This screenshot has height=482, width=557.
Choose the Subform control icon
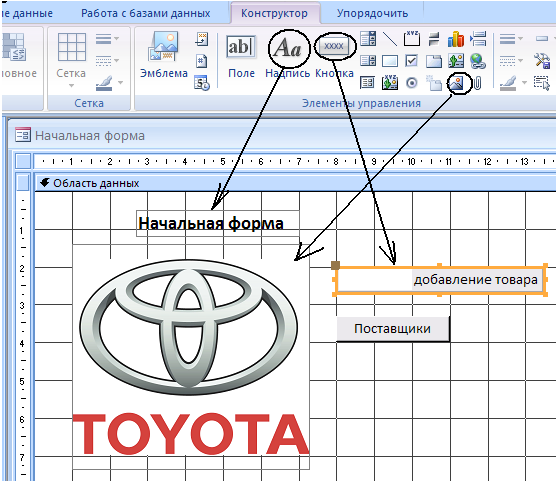(367, 83)
